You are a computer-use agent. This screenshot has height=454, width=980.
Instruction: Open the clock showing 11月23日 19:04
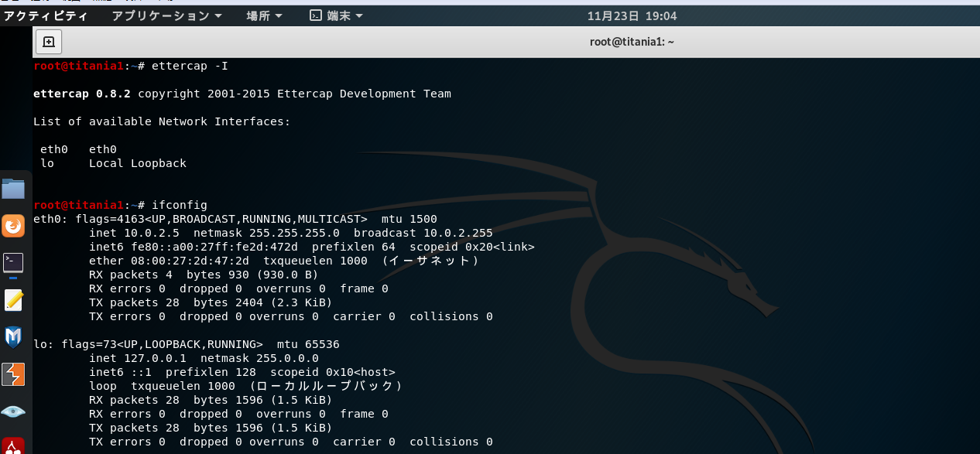coord(632,15)
